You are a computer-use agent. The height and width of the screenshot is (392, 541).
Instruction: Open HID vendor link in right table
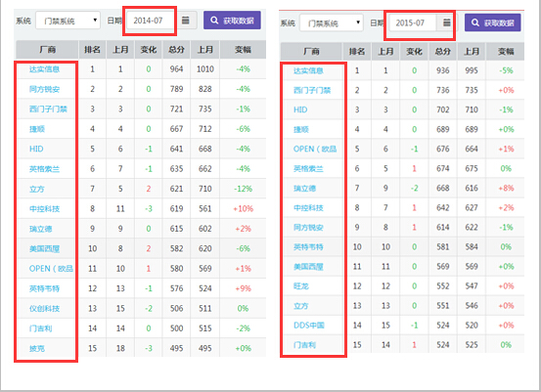tap(300, 109)
